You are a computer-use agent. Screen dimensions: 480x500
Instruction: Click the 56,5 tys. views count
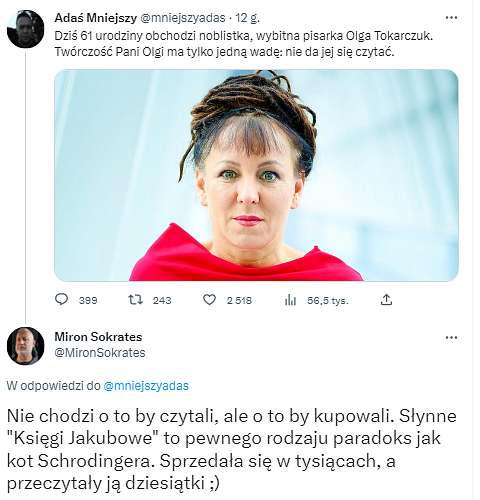[x=328, y=301]
